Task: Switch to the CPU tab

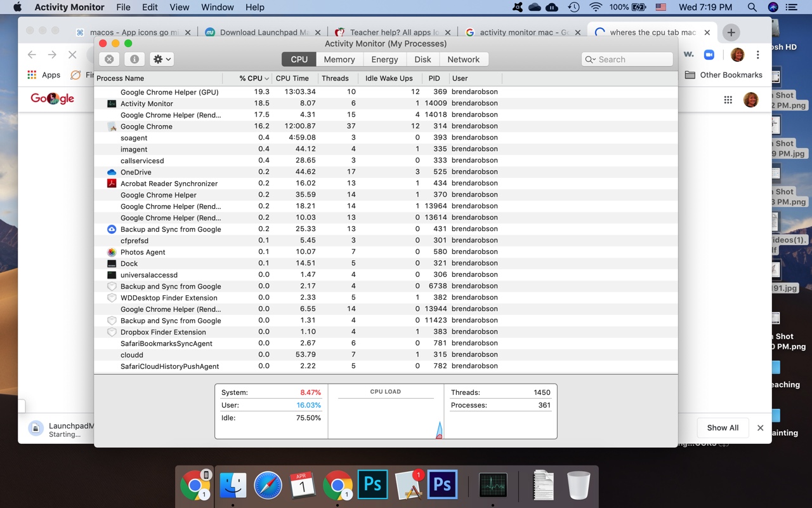Action: (x=299, y=59)
